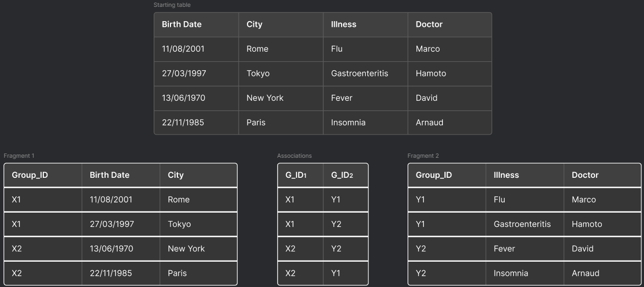This screenshot has height=287, width=644.
Task: Select the 13/06/1970 cell in Fragment 1
Action: 111,248
